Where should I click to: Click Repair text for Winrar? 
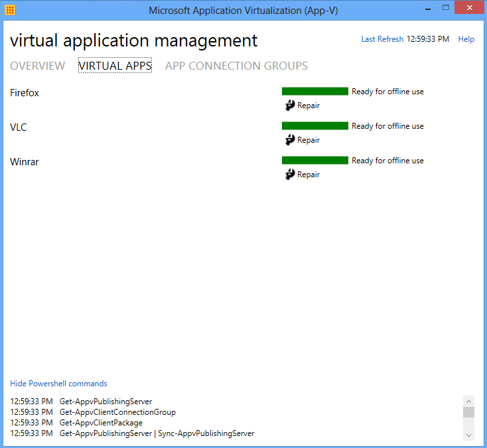[309, 175]
